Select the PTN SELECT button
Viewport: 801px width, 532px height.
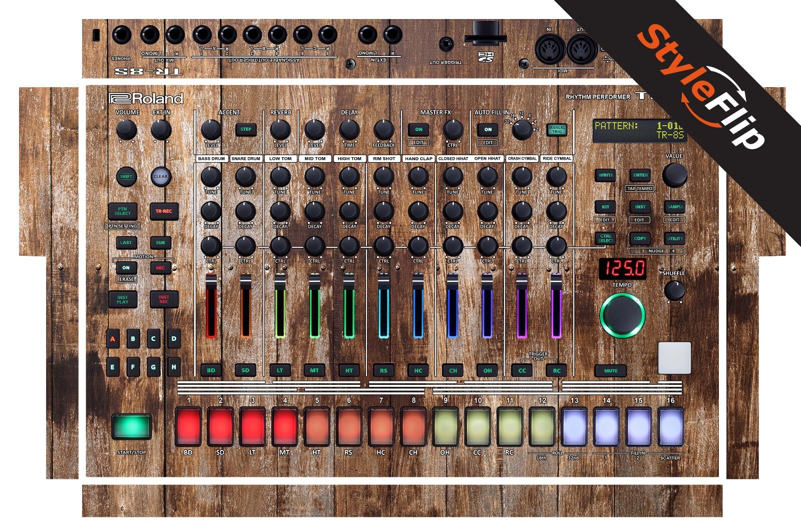click(x=123, y=211)
